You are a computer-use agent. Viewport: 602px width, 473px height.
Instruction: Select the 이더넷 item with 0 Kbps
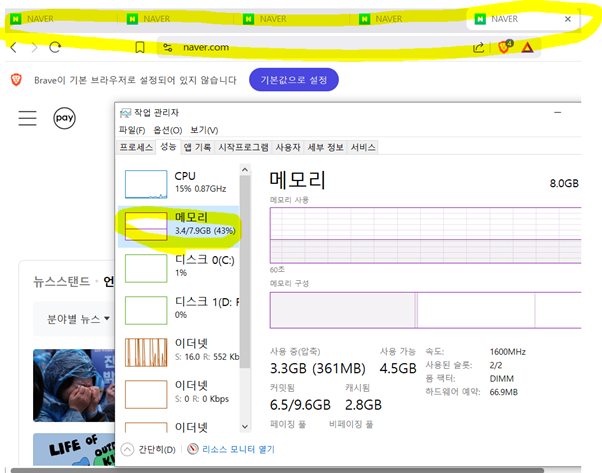(179, 394)
